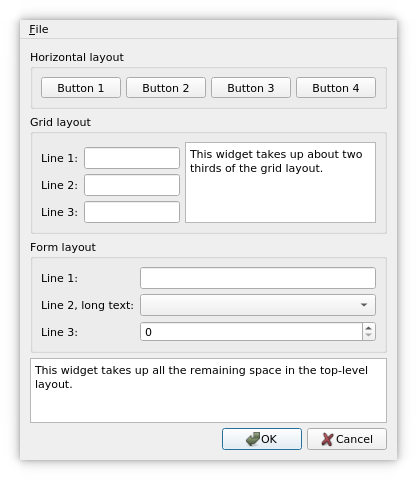This screenshot has width=417, height=480.
Task: Click the 'Form layout' group title
Action: click(63, 247)
